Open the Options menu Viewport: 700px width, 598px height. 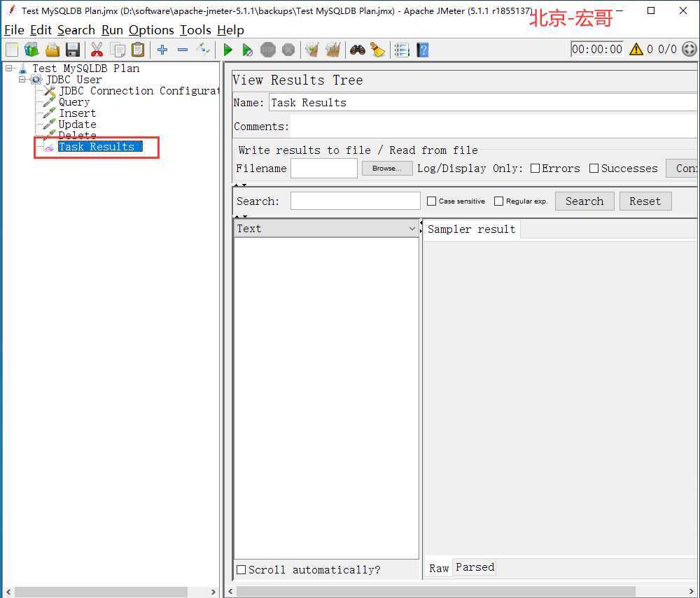pos(151,30)
